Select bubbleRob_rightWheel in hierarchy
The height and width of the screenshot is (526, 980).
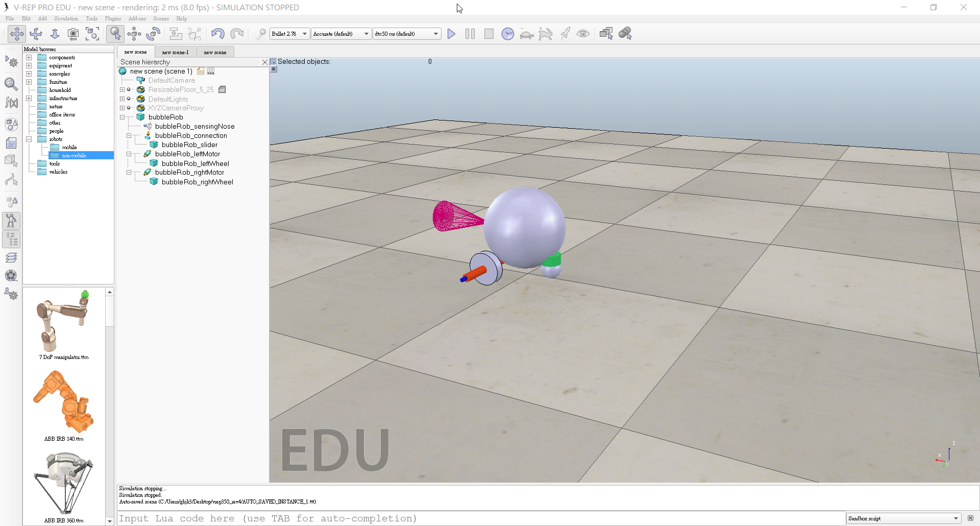(197, 182)
